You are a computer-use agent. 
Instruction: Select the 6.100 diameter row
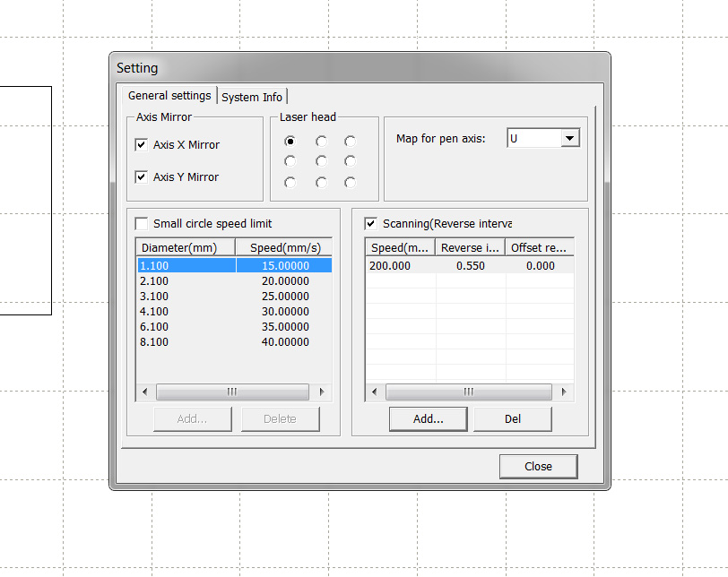click(235, 327)
